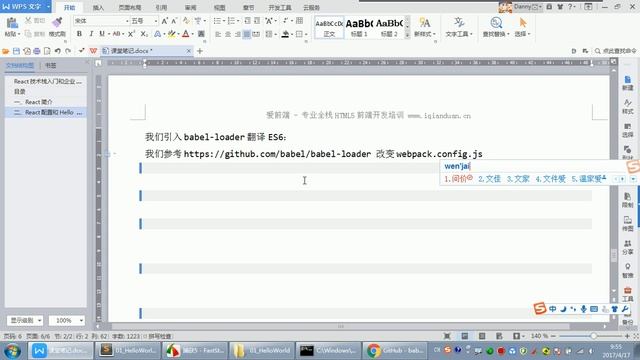640x360 pixels.
Task: Click the zoom slider handle in status bar
Action: point(593,336)
